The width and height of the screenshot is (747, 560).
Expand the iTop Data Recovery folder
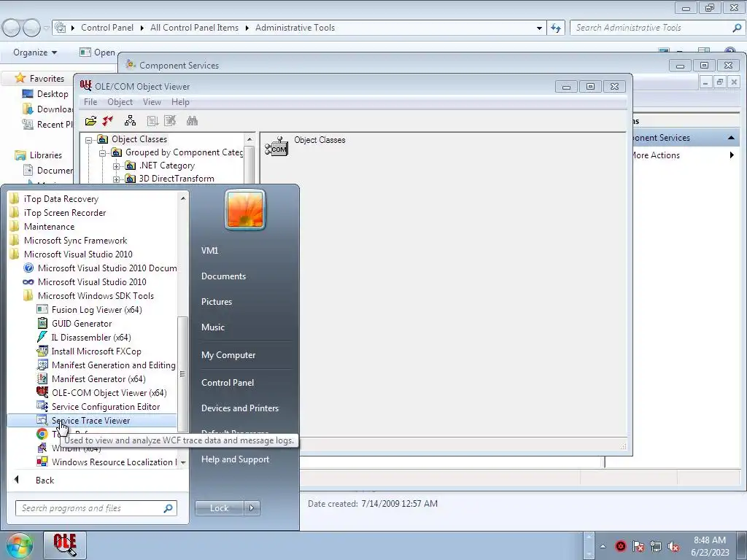(92, 199)
